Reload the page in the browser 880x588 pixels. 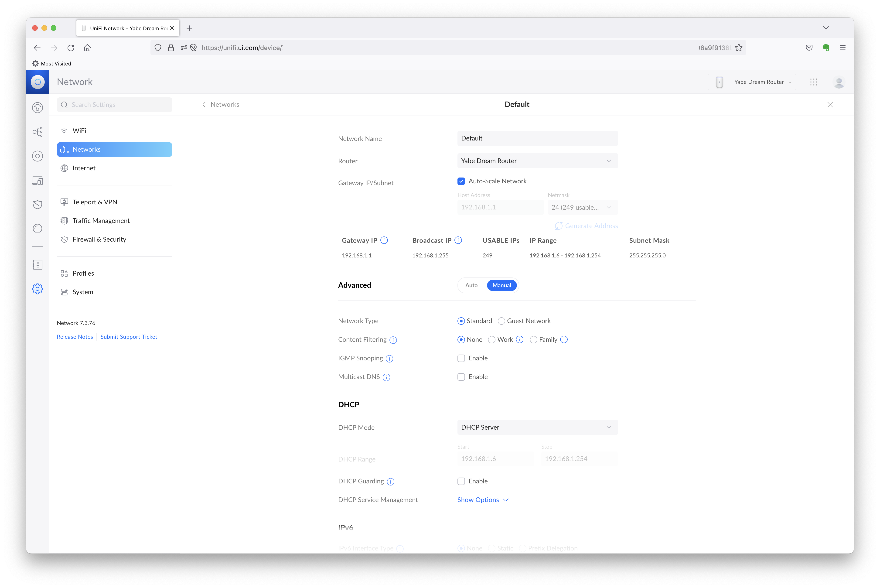[x=71, y=48]
